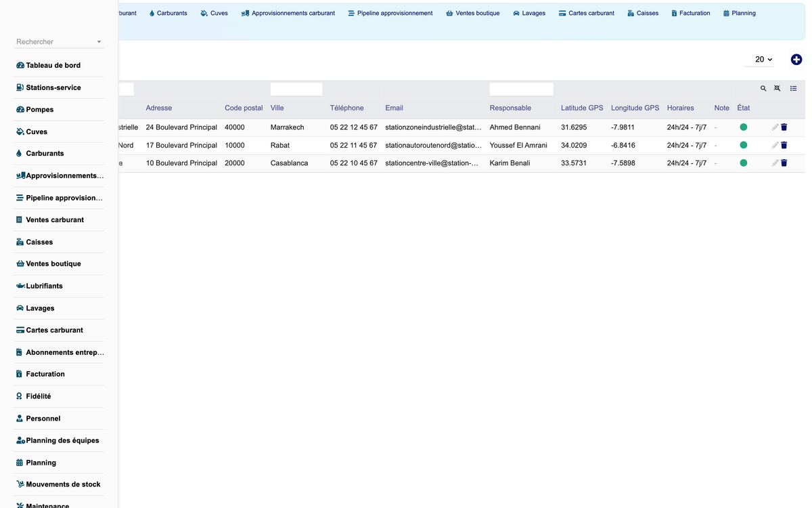Click the person icon beside Personnel
Screen dimensions: 812x508
[20, 419]
